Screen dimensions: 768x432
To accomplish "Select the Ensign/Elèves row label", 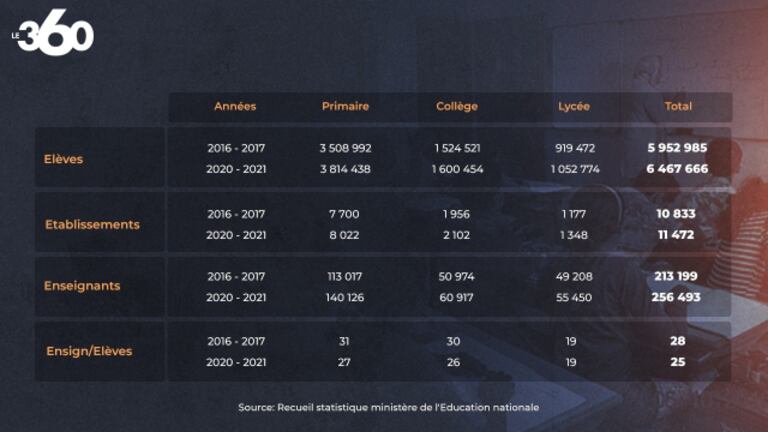I will point(89,351).
